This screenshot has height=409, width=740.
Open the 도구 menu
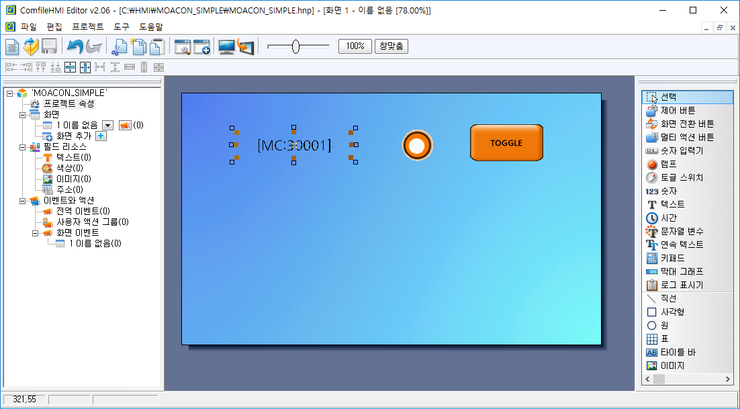[x=123, y=26]
